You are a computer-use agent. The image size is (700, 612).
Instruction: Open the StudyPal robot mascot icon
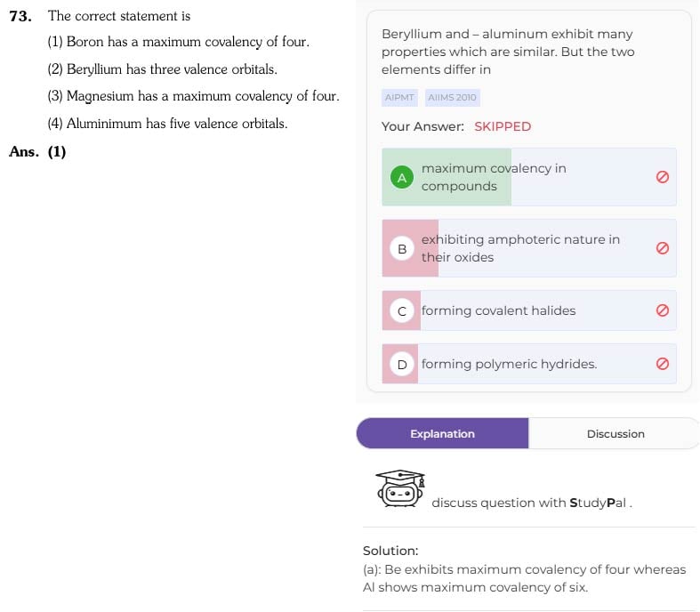[400, 487]
